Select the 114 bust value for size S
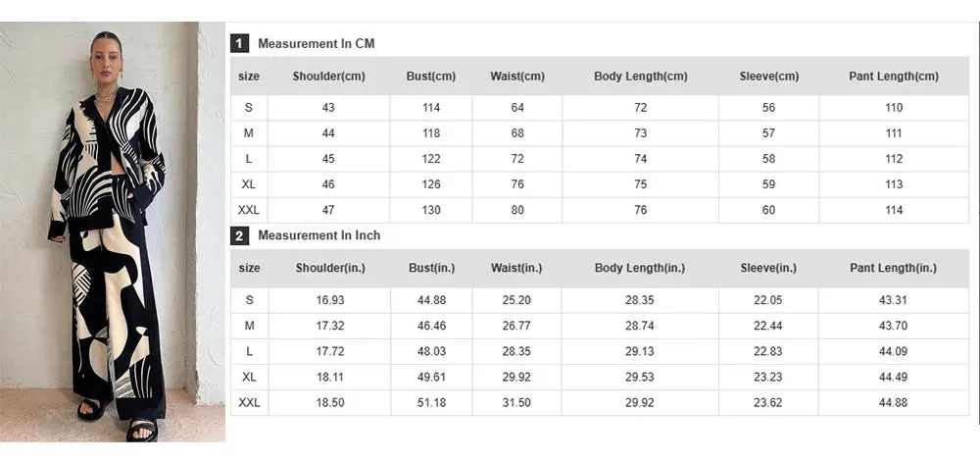The width and height of the screenshot is (980, 462). 431,108
